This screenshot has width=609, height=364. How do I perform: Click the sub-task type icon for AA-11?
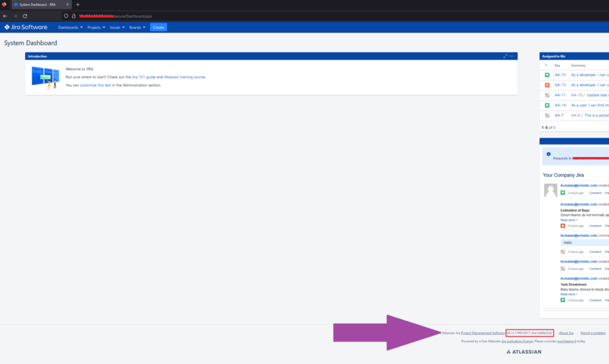(x=547, y=95)
